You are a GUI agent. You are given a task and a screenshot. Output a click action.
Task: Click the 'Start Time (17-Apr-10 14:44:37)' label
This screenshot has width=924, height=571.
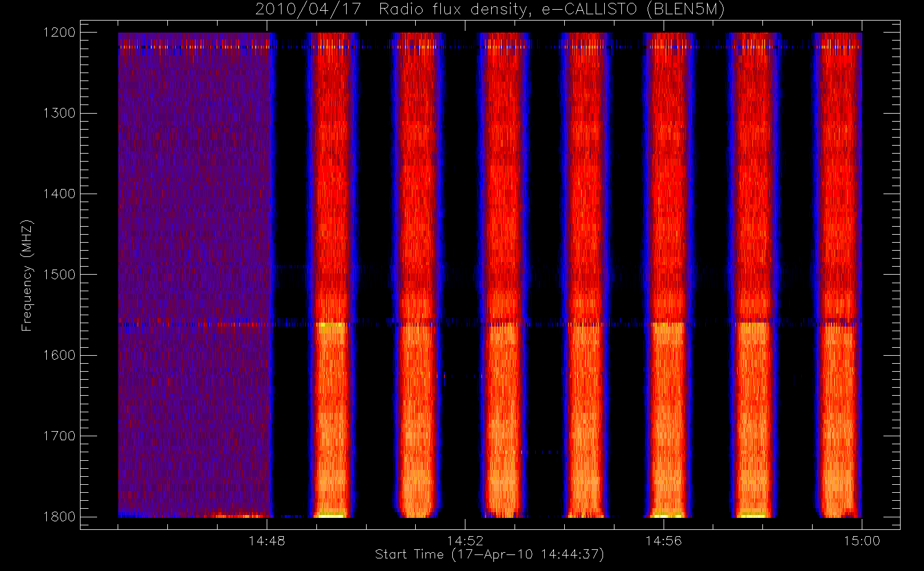489,554
